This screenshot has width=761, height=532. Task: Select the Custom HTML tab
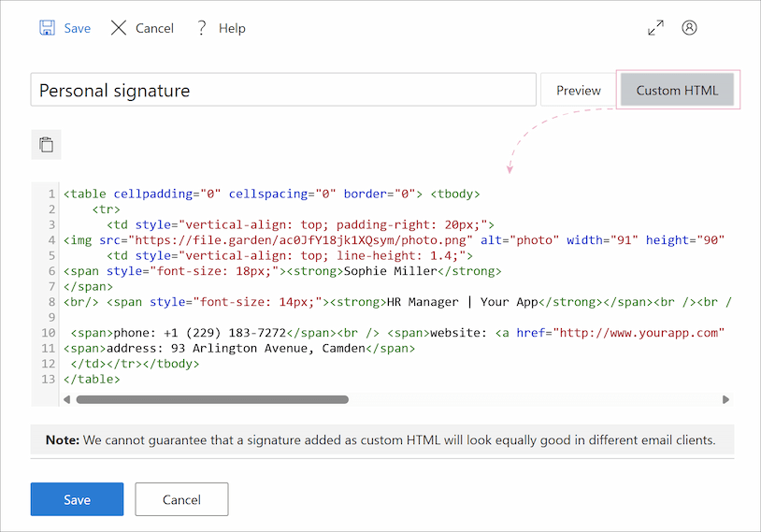coord(677,90)
